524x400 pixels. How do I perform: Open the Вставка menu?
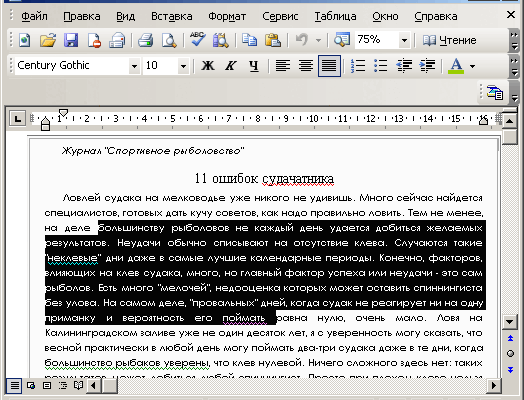[171, 16]
